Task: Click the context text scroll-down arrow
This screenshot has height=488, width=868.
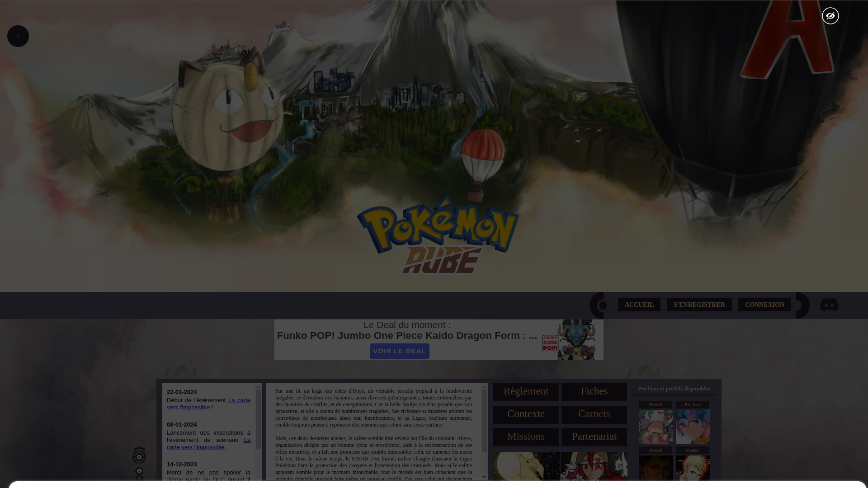Action: [x=485, y=477]
